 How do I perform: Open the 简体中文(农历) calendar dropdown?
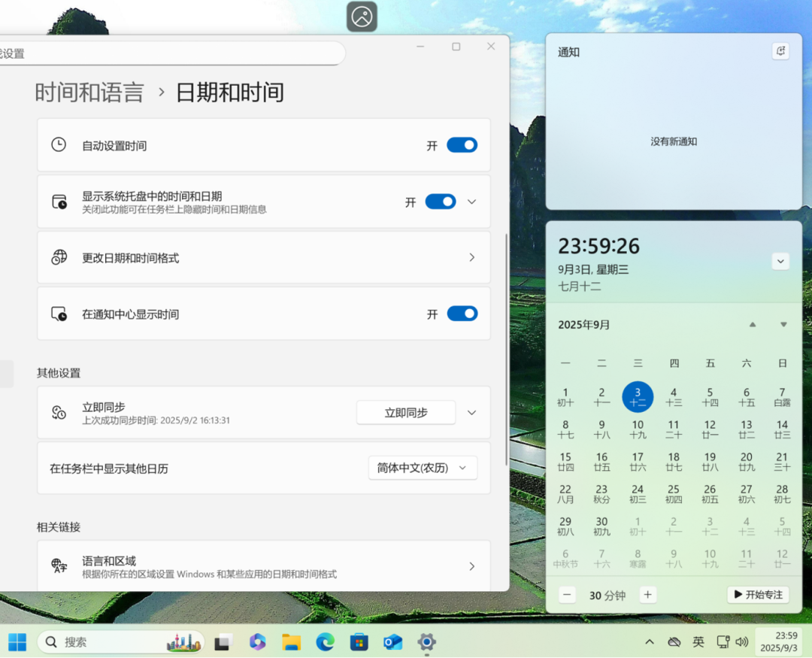click(x=423, y=467)
